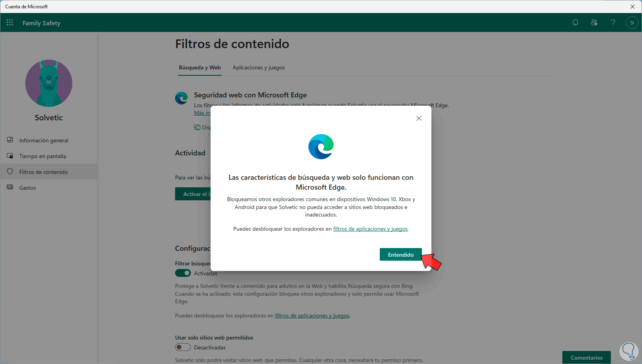Click the Family Safety header title

pyautogui.click(x=41, y=23)
